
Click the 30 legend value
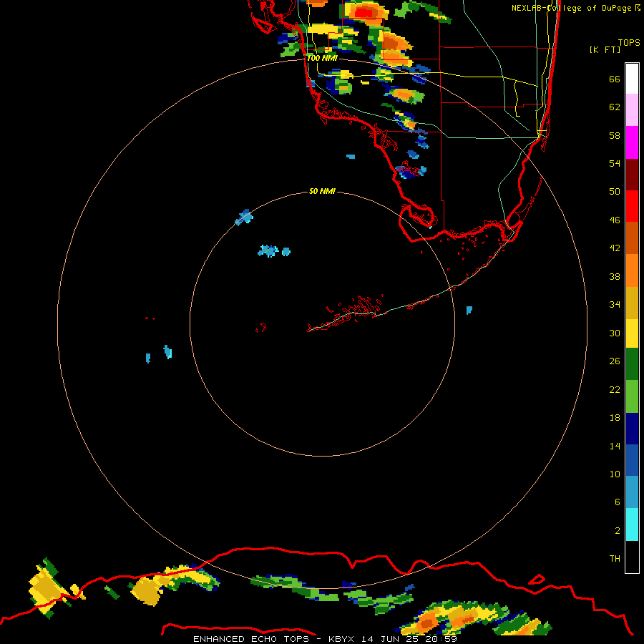[615, 333]
